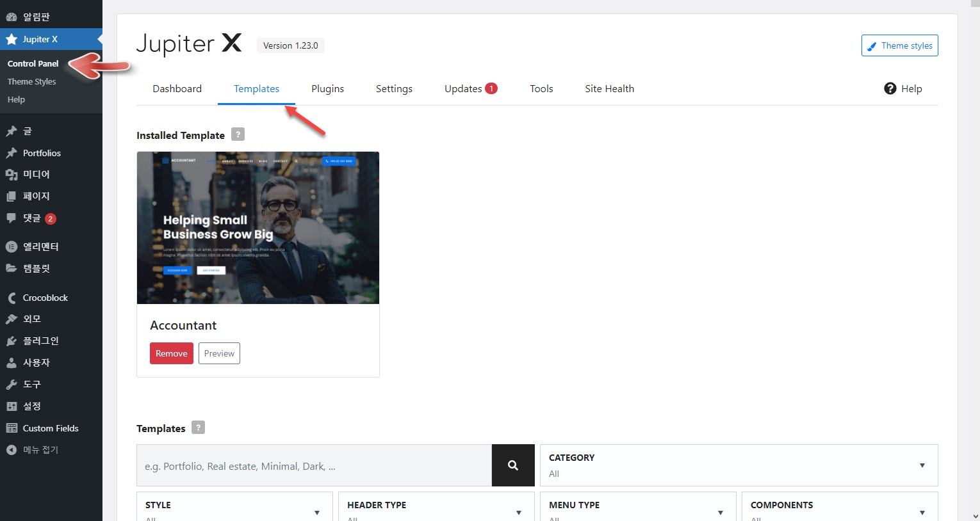Viewport: 980px width, 521px height.
Task: Click the Version 1.23.0 label
Action: coord(290,45)
